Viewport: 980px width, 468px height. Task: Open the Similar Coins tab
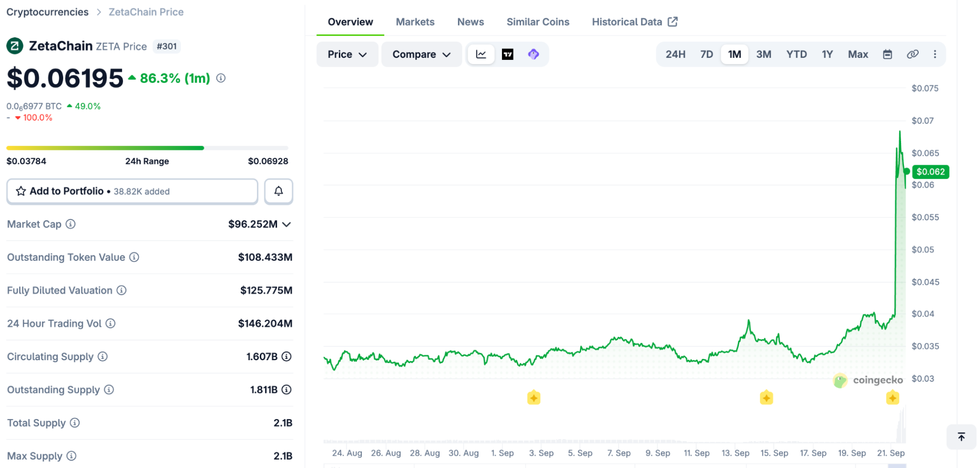(x=538, y=22)
